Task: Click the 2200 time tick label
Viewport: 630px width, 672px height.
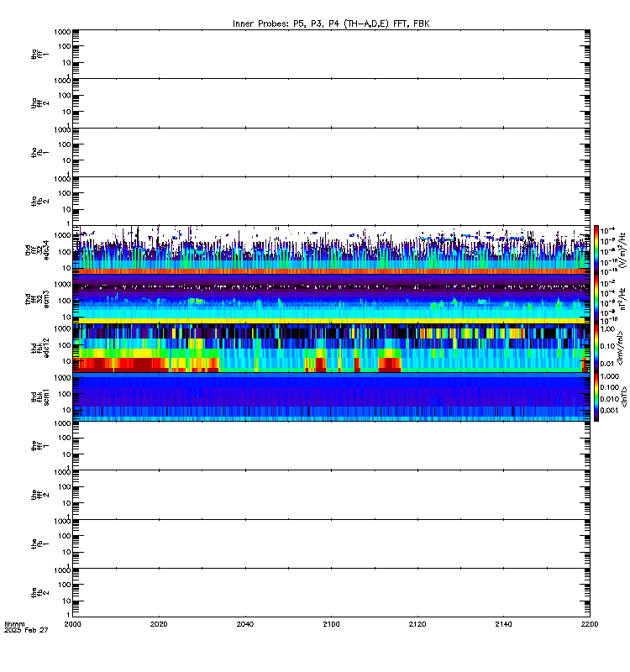Action: (590, 624)
